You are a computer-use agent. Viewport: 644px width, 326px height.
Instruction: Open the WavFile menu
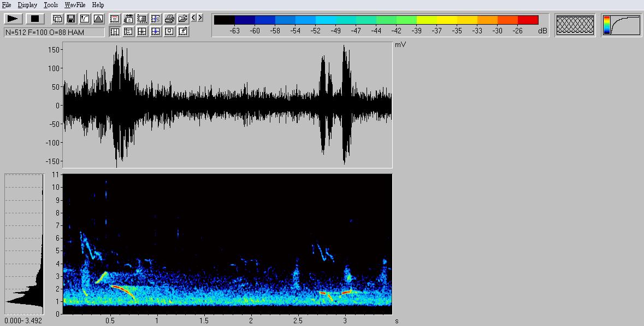pyautogui.click(x=75, y=5)
